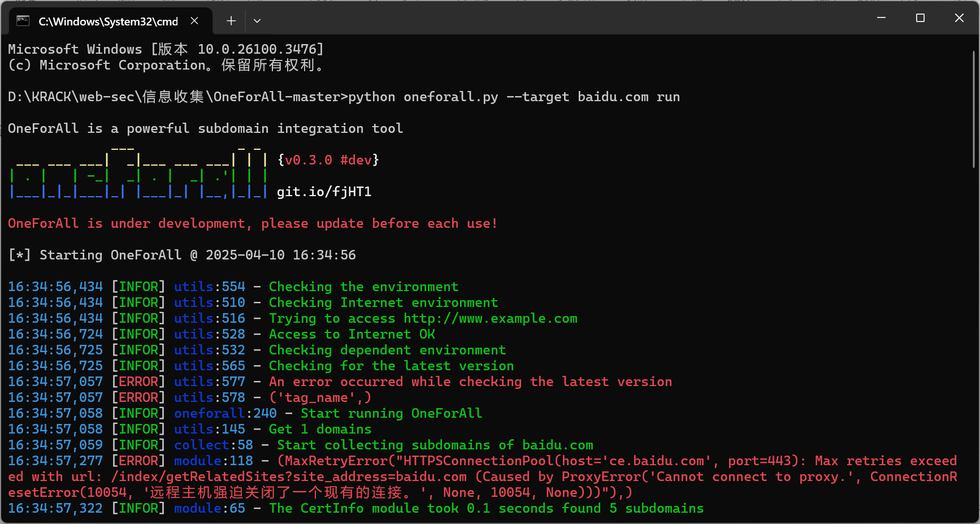Click the 'Microsoft Windows [版本 10.0.26100.3476]' line

[x=166, y=49]
